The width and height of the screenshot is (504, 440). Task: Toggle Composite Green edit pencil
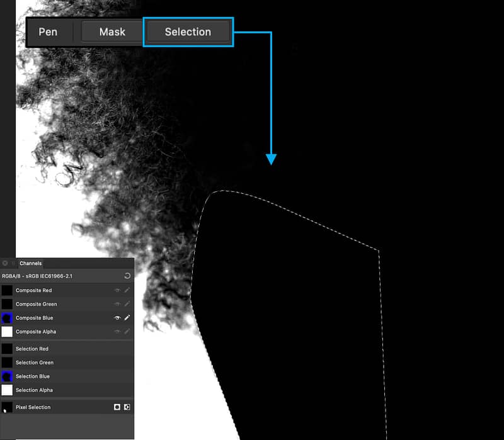coord(127,304)
